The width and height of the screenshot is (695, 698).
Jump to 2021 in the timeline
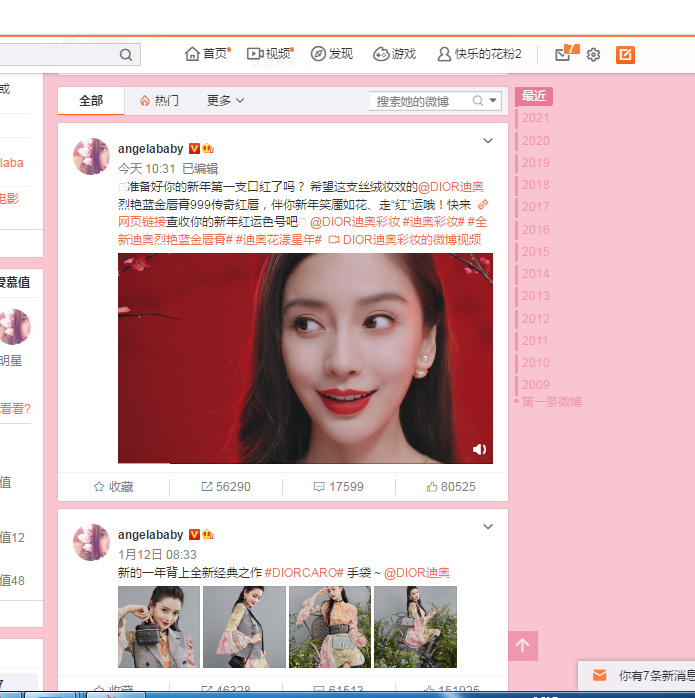point(536,118)
